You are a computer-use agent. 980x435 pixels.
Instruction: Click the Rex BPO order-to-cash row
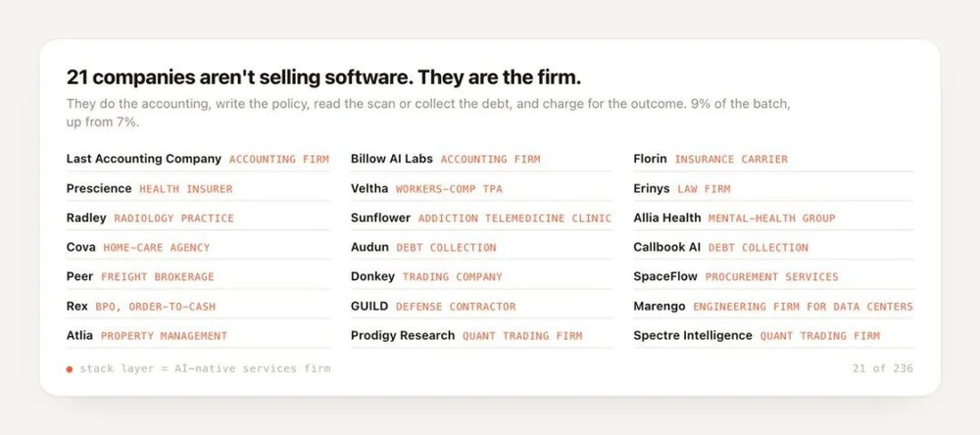[x=198, y=307]
